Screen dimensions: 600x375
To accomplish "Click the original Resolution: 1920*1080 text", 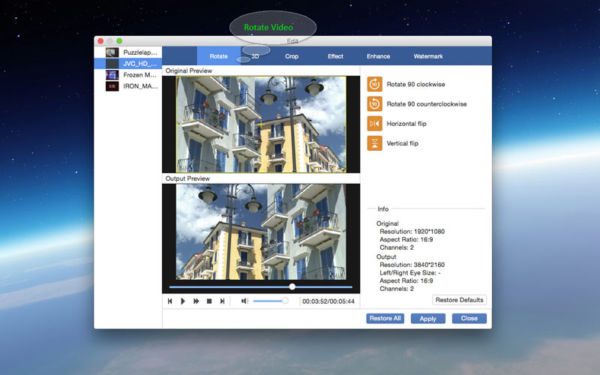I will click(412, 232).
